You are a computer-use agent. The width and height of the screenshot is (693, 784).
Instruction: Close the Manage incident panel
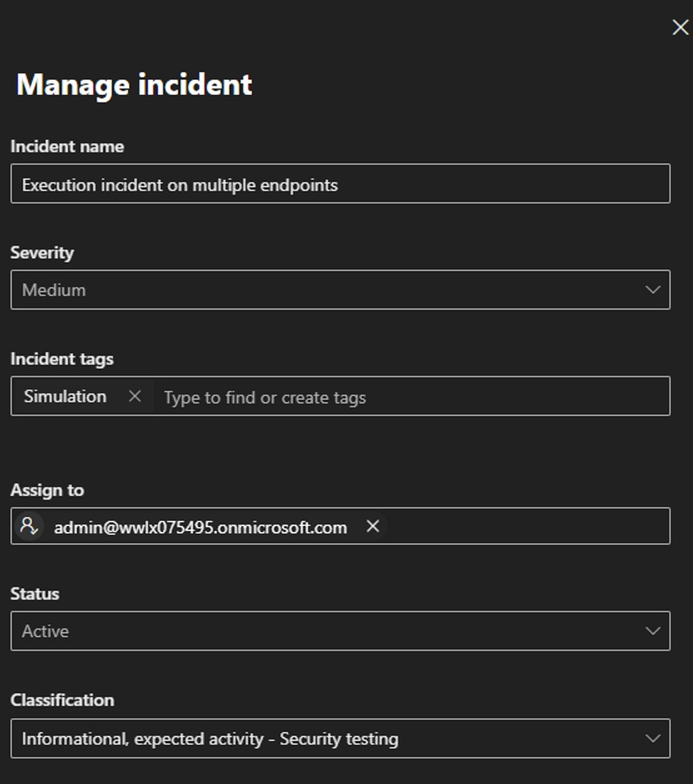click(680, 27)
